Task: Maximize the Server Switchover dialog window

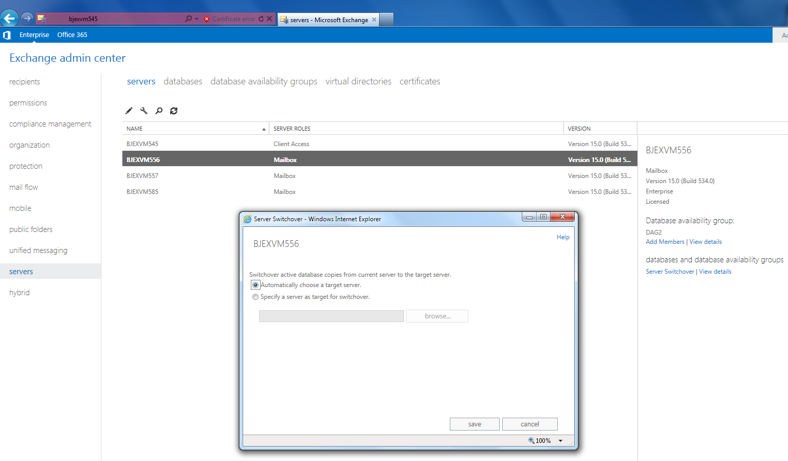Action: pyautogui.click(x=543, y=217)
